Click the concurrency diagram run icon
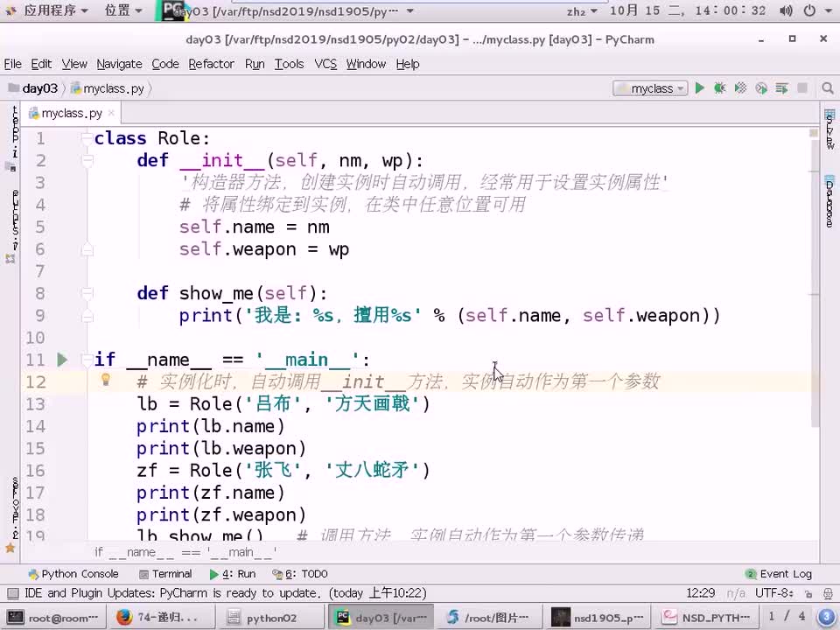 [781, 88]
